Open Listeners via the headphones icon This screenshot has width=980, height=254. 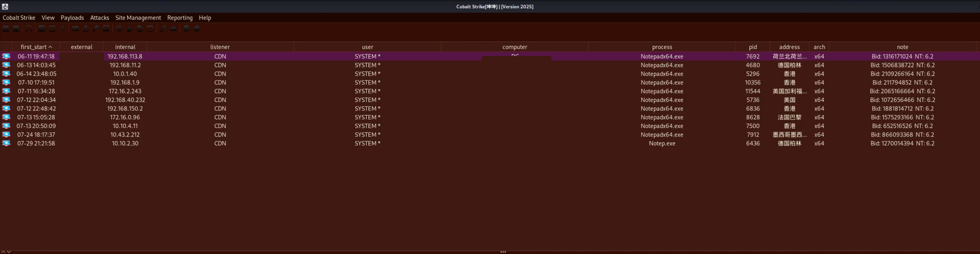(29, 28)
